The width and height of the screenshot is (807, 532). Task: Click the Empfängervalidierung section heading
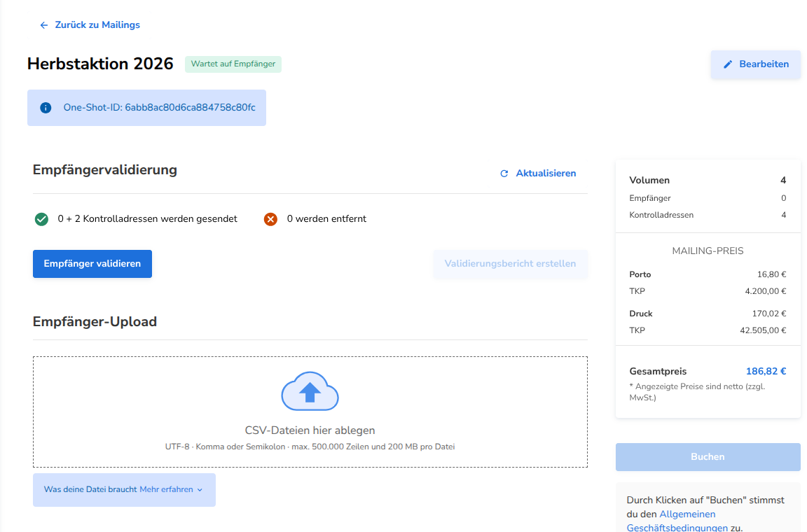[105, 170]
